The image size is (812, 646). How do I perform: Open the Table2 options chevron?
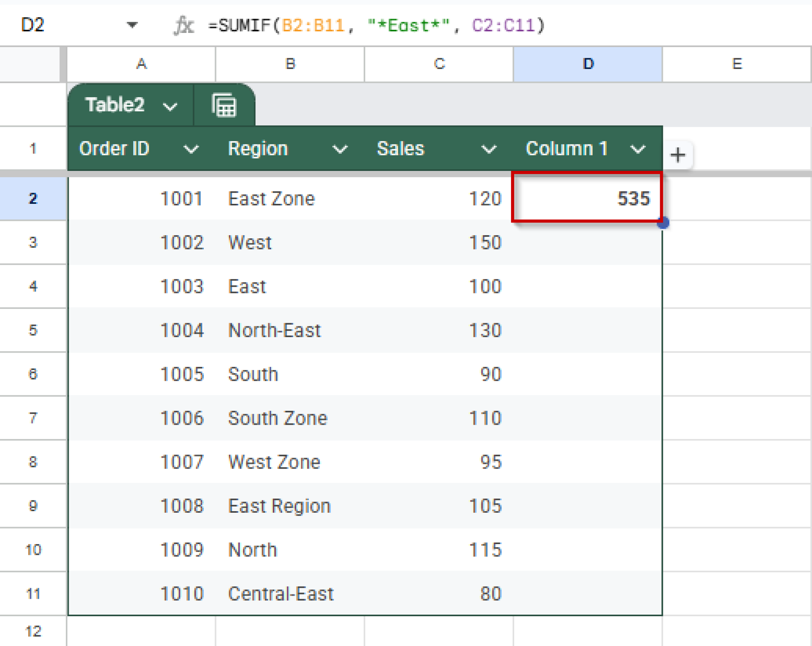[170, 105]
